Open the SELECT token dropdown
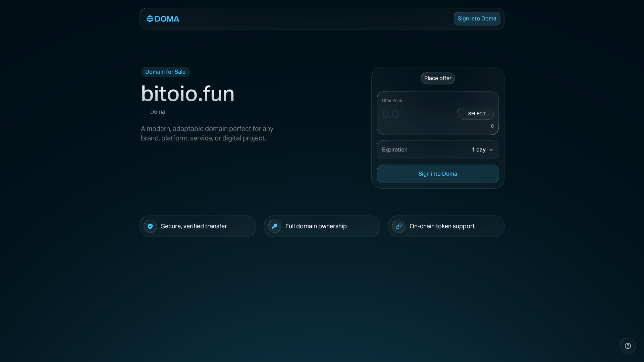The height and width of the screenshot is (362, 644). (475, 114)
